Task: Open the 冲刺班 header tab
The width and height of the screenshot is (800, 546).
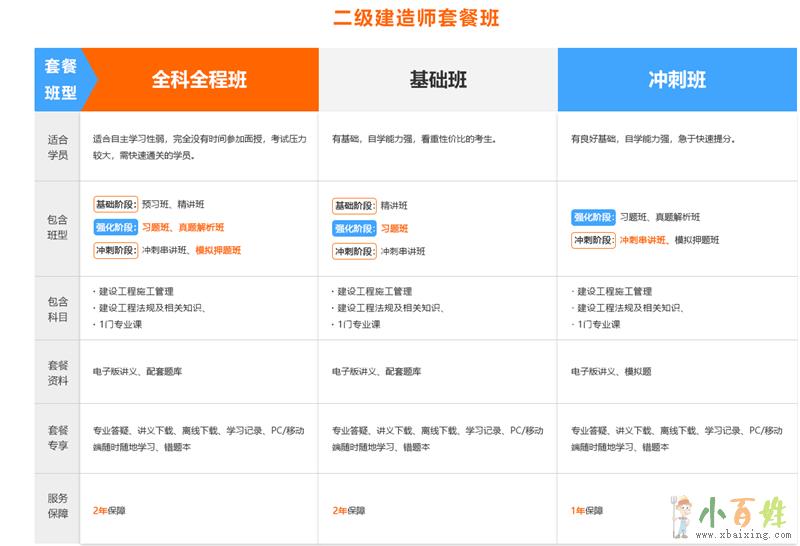Action: 677,80
